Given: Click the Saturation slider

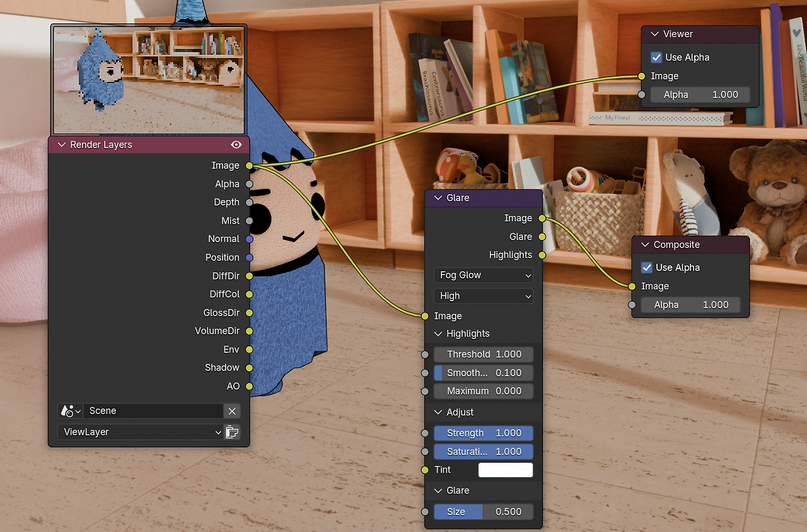Looking at the screenshot, I should [x=484, y=451].
